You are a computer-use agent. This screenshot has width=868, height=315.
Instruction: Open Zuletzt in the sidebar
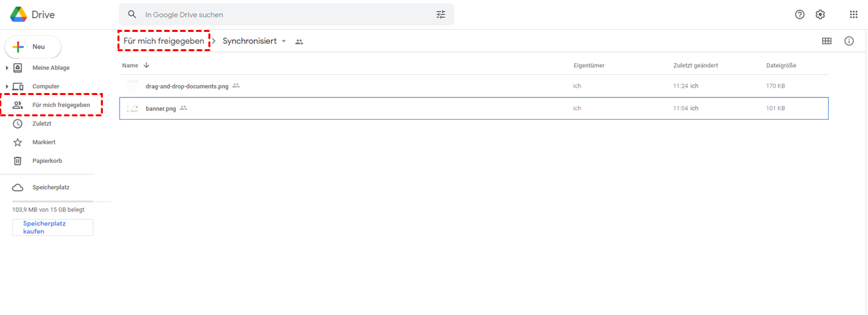42,124
